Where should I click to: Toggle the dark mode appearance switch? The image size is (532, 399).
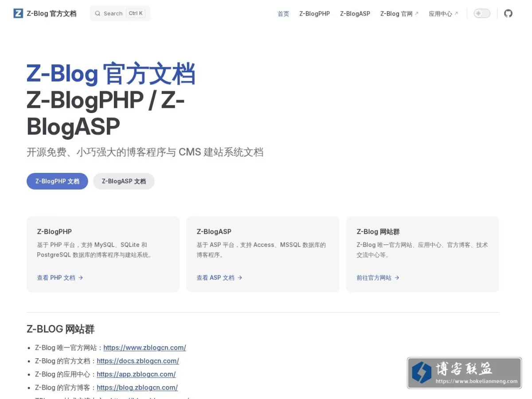(482, 13)
